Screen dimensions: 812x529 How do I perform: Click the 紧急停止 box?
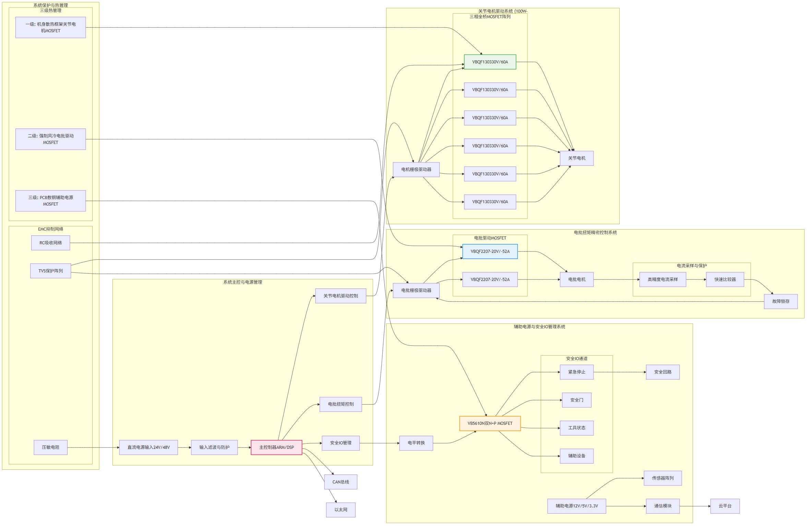point(576,372)
